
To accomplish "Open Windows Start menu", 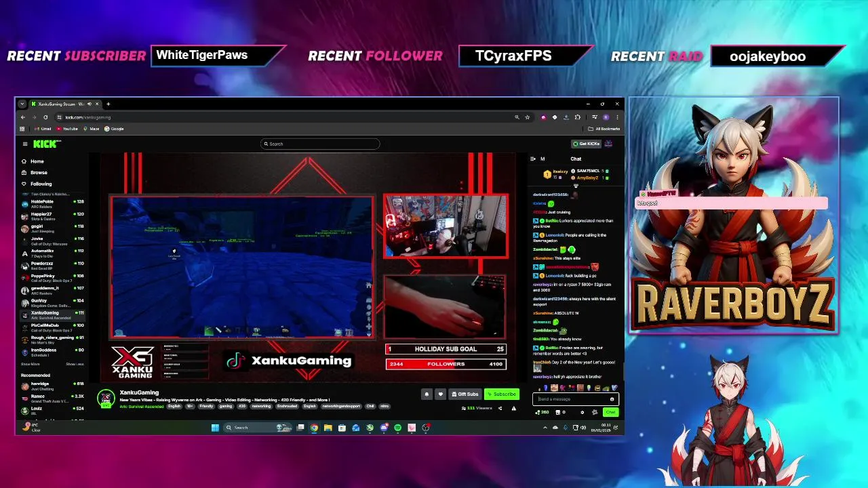I will [x=215, y=428].
